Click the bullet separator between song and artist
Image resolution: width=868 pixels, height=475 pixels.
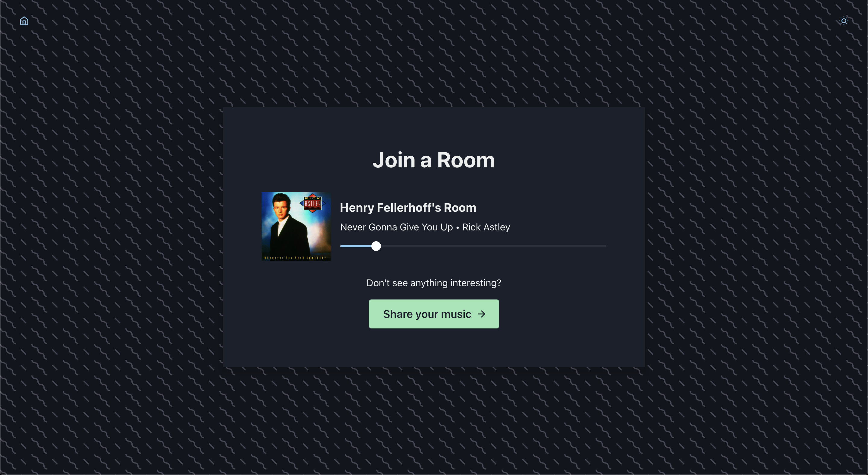point(457,228)
